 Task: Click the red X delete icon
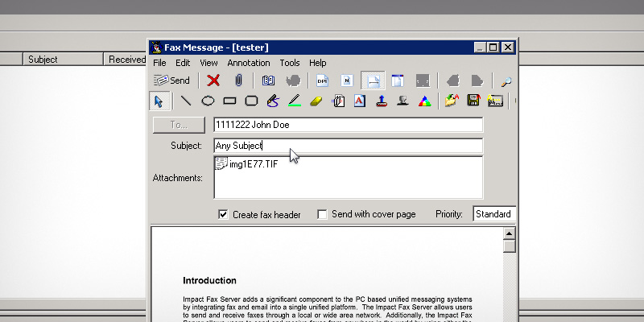tap(213, 80)
